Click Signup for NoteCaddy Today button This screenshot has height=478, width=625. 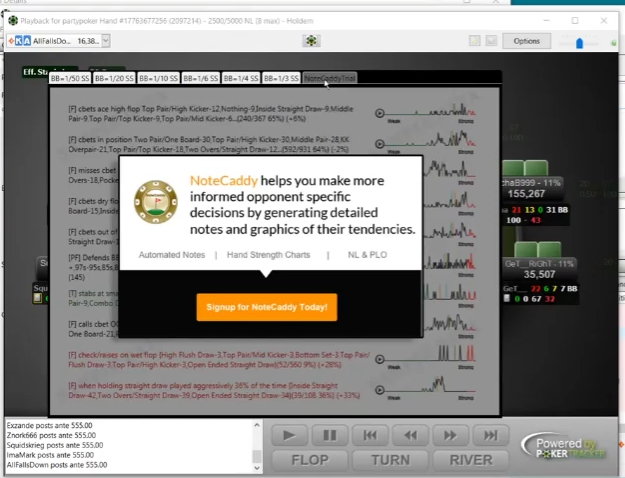click(267, 307)
